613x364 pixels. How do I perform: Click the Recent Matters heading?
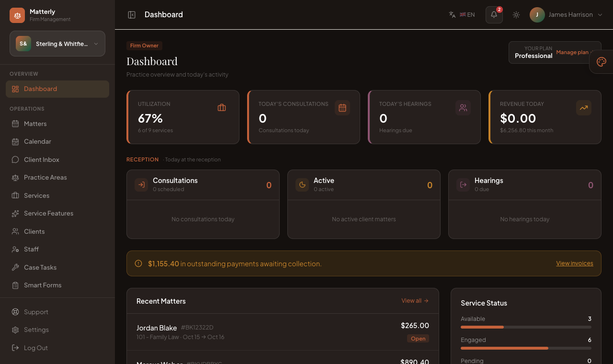pos(161,301)
